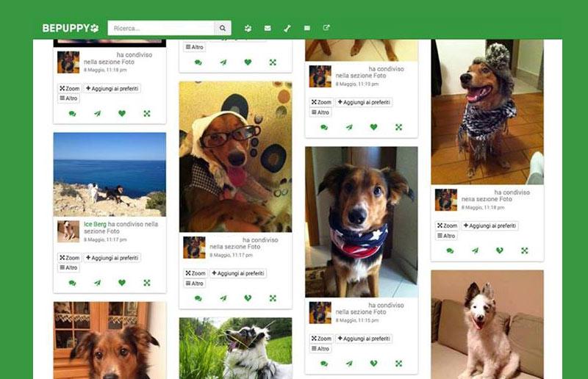The width and height of the screenshot is (588, 379).
Task: Open the sea cliff photo
Action: (x=110, y=174)
